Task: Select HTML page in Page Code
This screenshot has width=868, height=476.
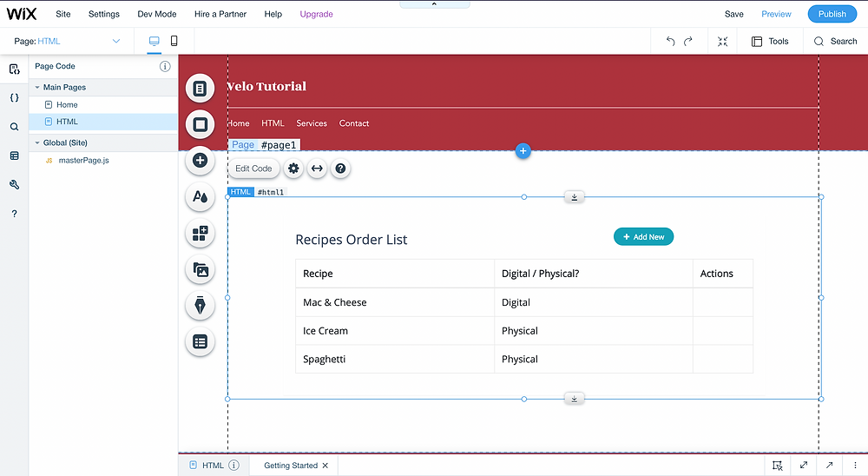Action: (103, 122)
